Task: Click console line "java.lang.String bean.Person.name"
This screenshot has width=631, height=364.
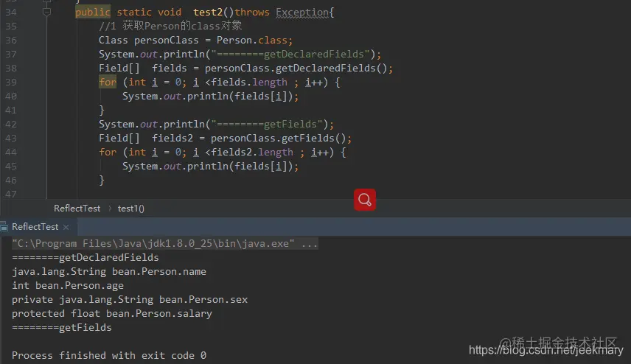Action: pos(109,271)
